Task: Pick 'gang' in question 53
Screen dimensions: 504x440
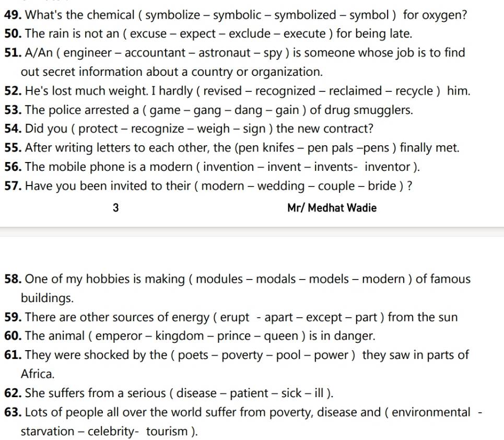Action: [207, 110]
